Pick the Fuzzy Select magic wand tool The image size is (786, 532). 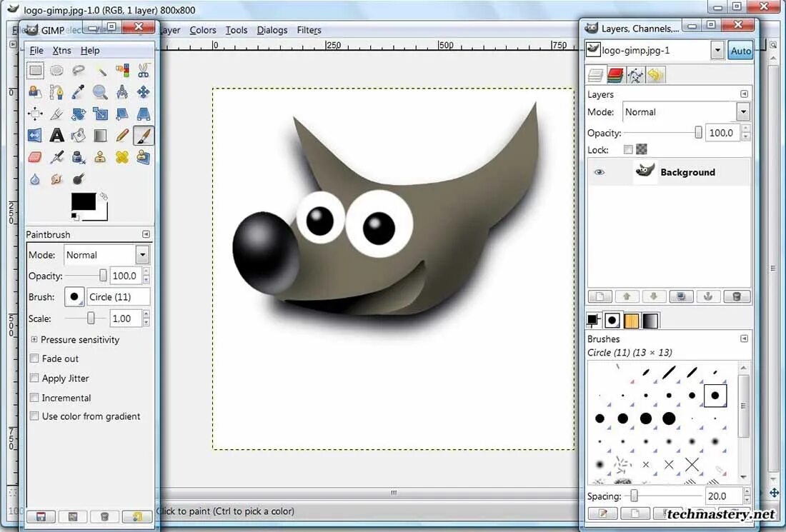100,71
